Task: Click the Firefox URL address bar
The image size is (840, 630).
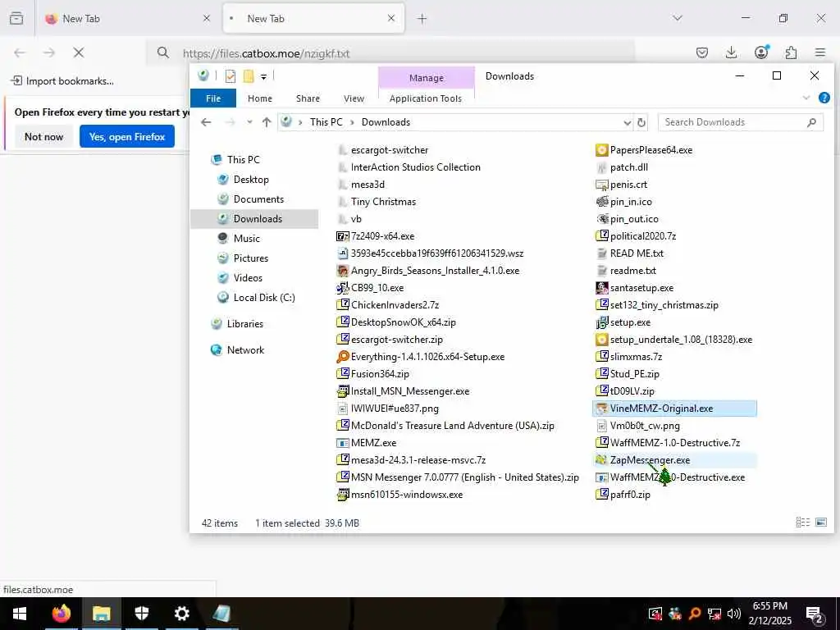Action: click(391, 53)
